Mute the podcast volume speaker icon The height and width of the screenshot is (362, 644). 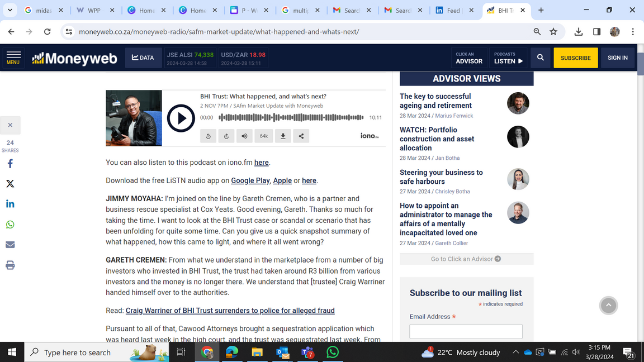[244, 136]
